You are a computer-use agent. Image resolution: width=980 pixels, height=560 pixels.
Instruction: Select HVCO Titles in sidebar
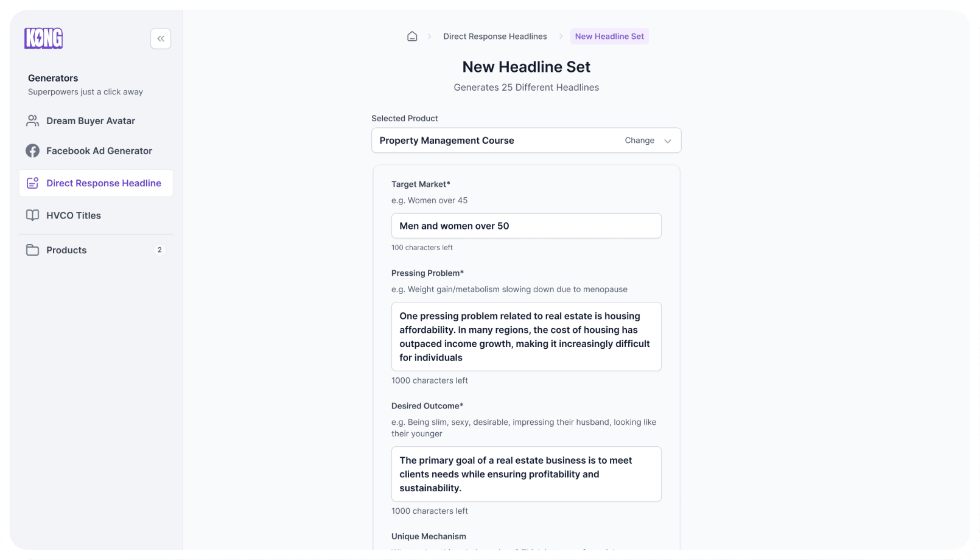74,215
